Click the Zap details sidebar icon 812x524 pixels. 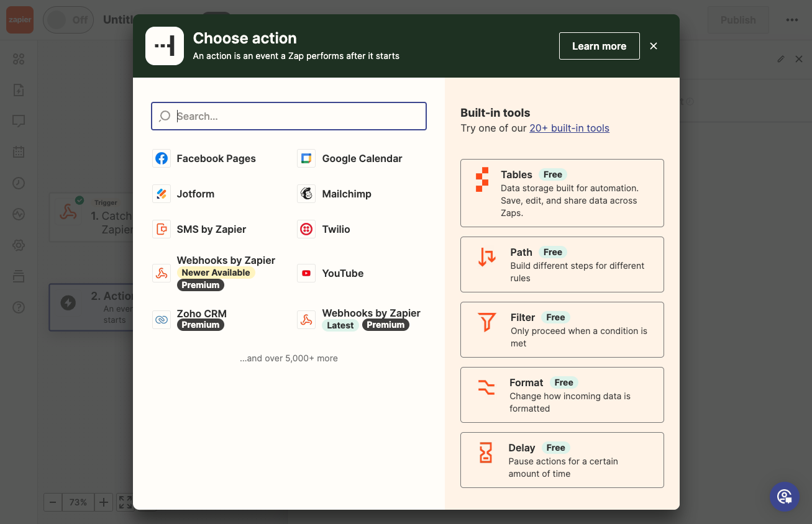[19, 90]
